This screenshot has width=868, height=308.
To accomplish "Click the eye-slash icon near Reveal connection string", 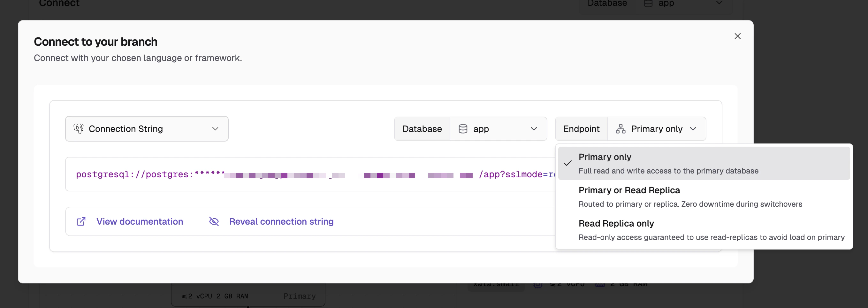I will pyautogui.click(x=214, y=221).
